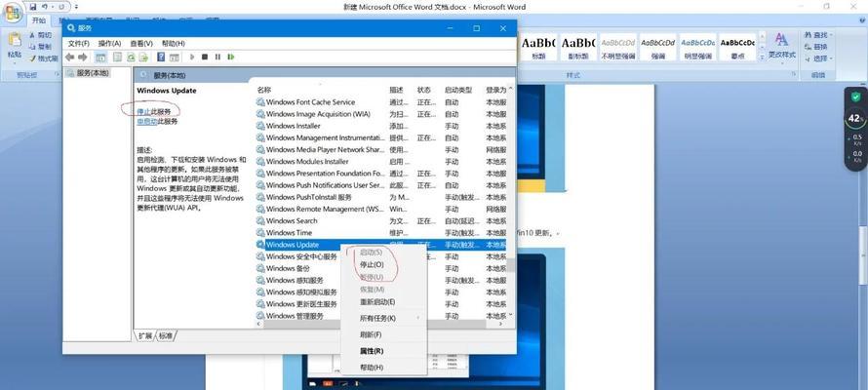The width and height of the screenshot is (868, 390).
Task: Open the round Office button in Word
Action: [12, 12]
